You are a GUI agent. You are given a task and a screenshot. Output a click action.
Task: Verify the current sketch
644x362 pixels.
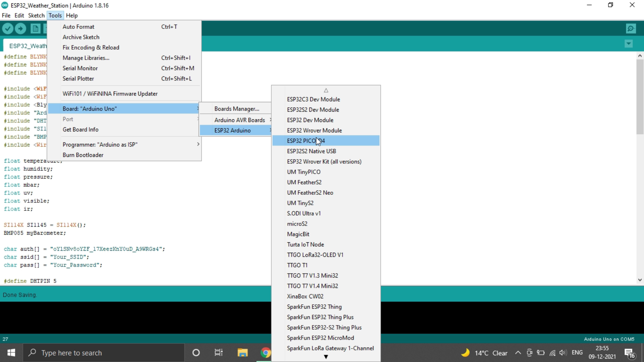pos(8,28)
